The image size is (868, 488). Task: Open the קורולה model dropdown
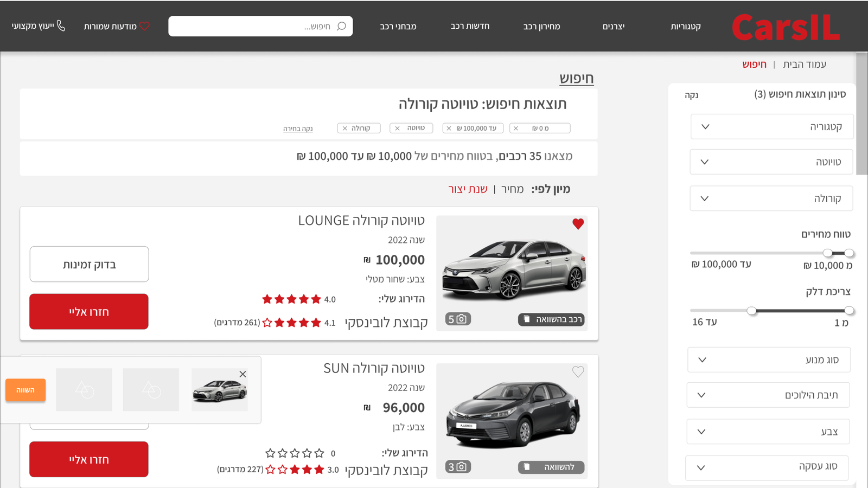771,198
